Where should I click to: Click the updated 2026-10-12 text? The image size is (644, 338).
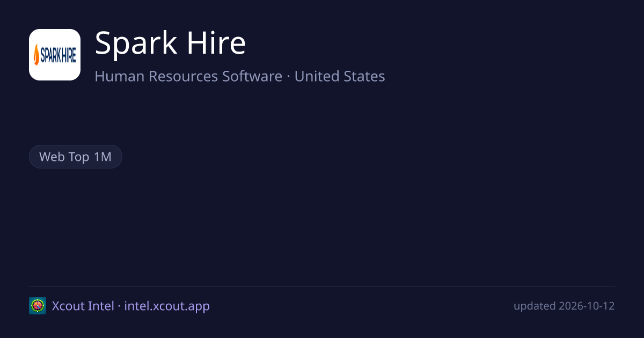click(564, 306)
